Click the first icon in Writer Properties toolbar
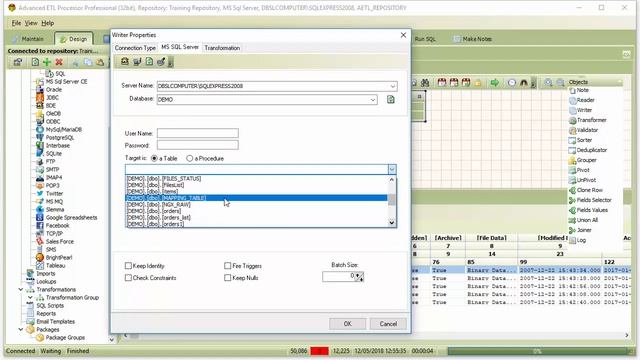Viewport: 640px width, 360px height. (x=124, y=62)
